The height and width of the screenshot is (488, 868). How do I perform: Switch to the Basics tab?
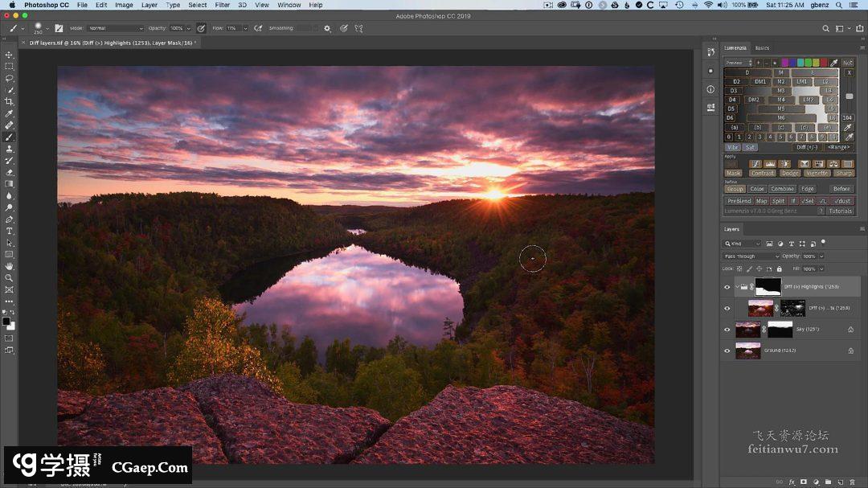762,48
